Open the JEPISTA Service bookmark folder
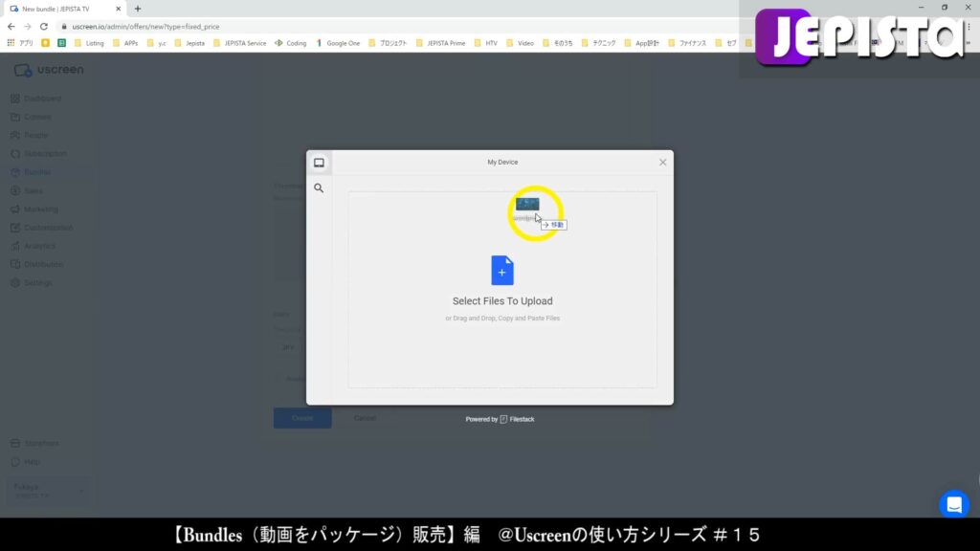This screenshot has height=551, width=980. point(239,43)
